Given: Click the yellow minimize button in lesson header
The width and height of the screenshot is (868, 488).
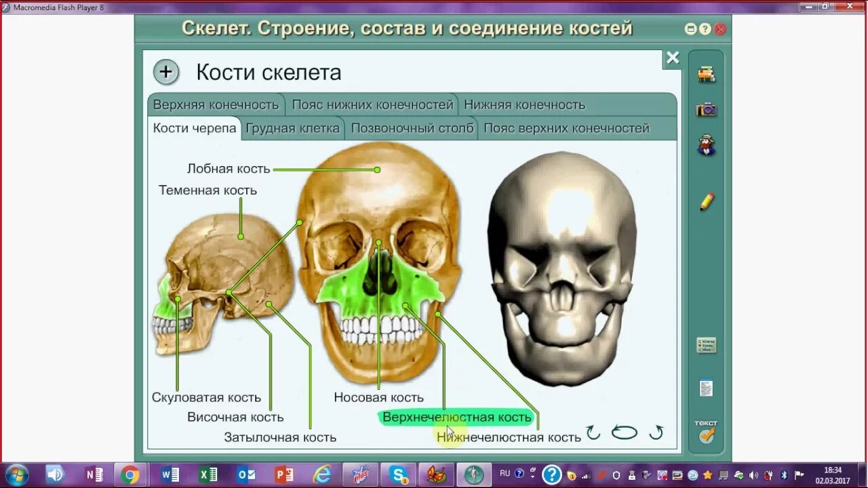Looking at the screenshot, I should (x=691, y=29).
